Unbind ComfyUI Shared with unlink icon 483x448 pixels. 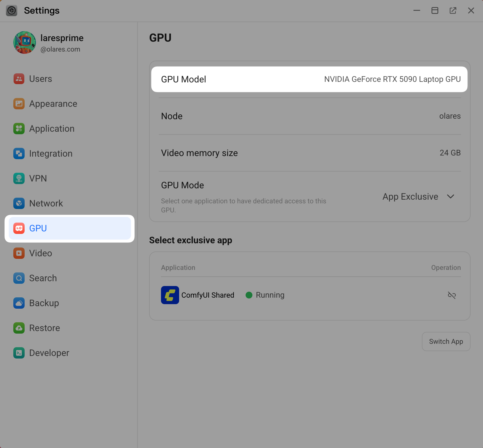(452, 295)
